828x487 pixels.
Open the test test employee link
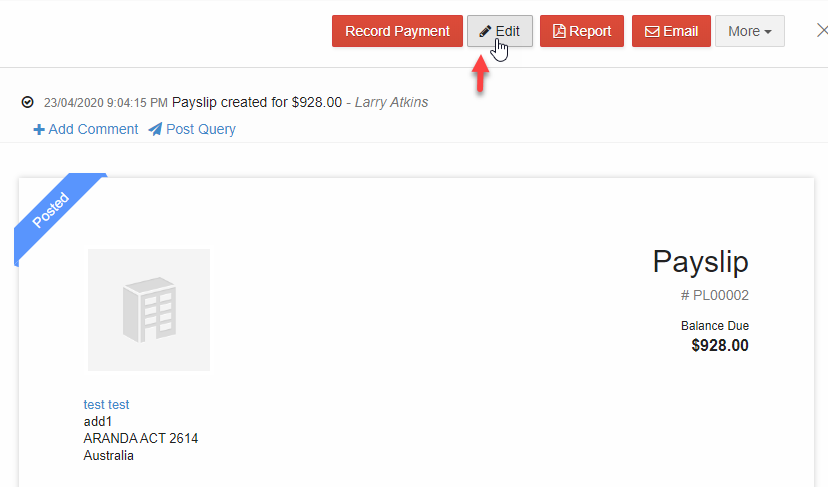click(106, 405)
